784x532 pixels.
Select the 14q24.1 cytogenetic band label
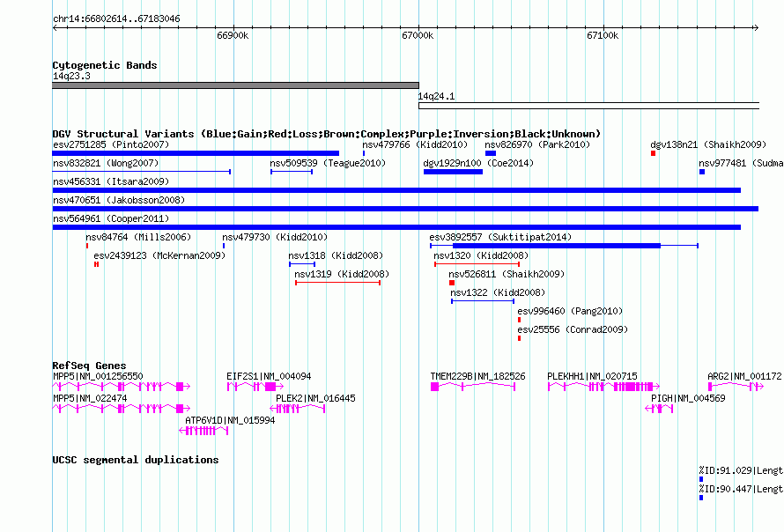click(x=436, y=96)
